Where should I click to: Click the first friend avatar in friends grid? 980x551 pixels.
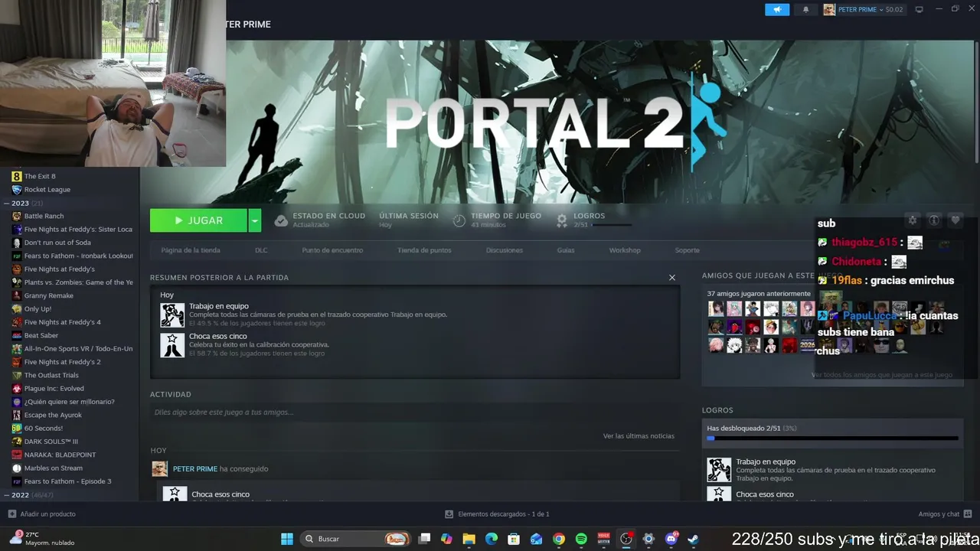[716, 308]
